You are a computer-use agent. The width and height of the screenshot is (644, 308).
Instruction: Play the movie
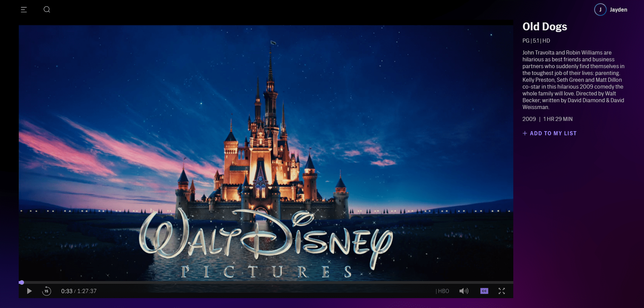click(29, 291)
